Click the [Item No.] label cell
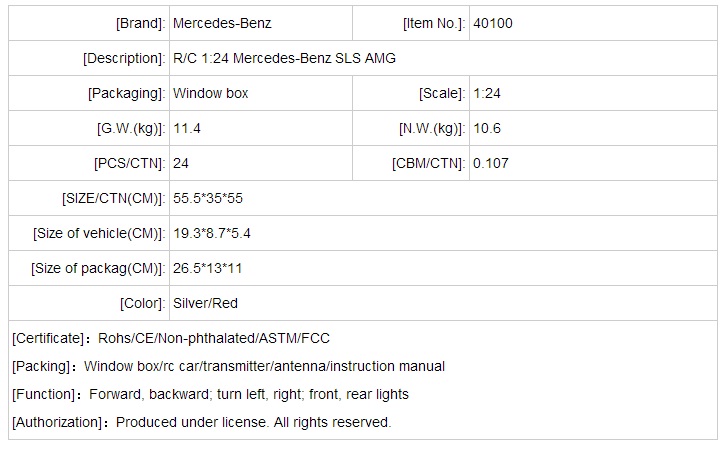Screen dimensions: 728x450 pos(433,23)
